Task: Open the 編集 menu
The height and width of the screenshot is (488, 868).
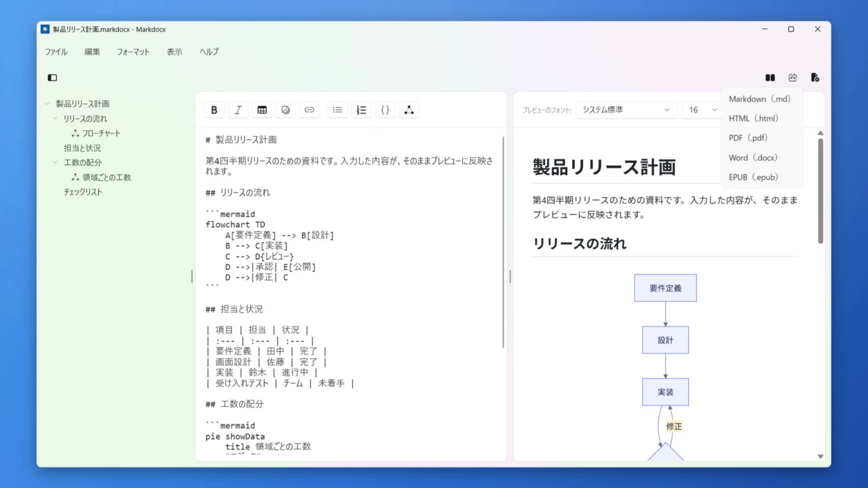Action: click(x=92, y=52)
